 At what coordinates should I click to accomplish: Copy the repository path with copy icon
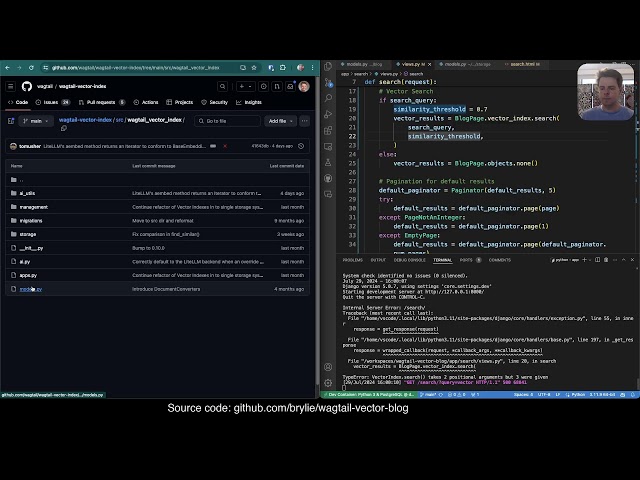pyautogui.click(x=64, y=128)
